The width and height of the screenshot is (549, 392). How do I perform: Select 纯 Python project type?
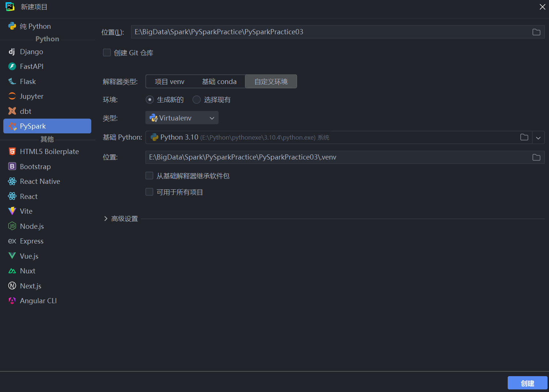pyautogui.click(x=35, y=26)
